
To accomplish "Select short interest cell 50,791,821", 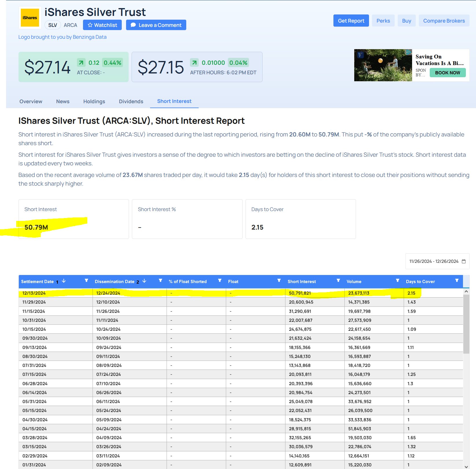I will point(315,293).
